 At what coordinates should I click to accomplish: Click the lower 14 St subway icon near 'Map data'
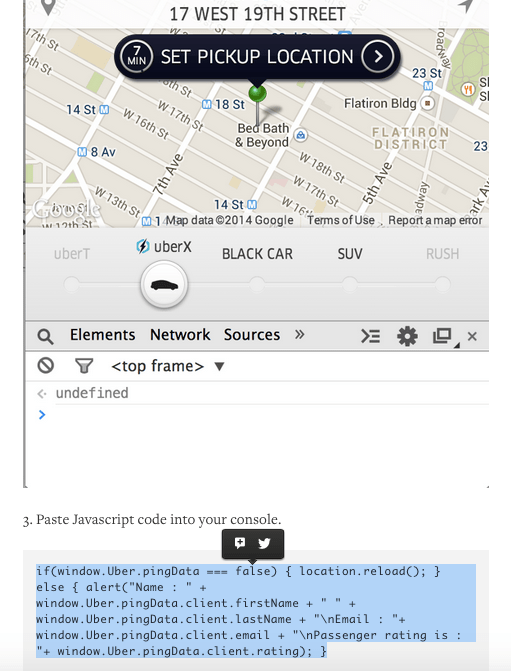click(252, 205)
